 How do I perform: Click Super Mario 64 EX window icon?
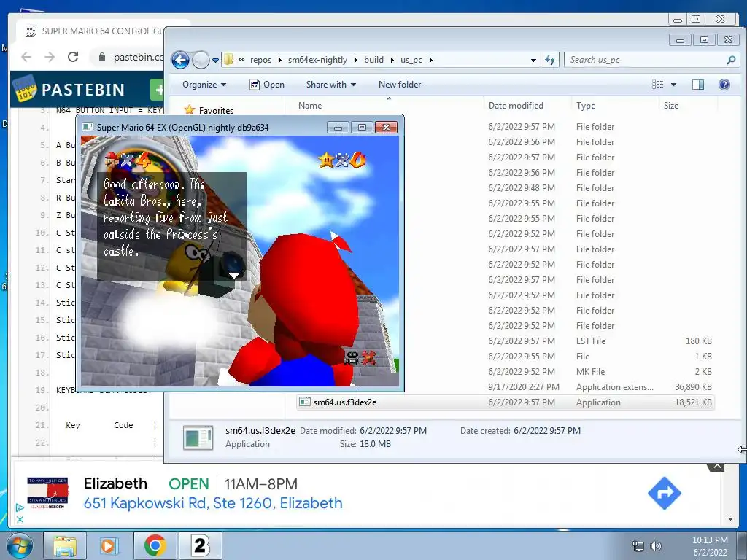(x=88, y=127)
